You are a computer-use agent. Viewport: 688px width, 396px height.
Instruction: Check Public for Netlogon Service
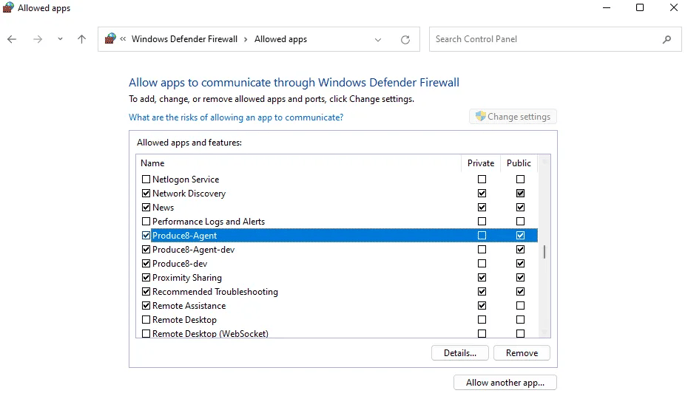(x=520, y=179)
